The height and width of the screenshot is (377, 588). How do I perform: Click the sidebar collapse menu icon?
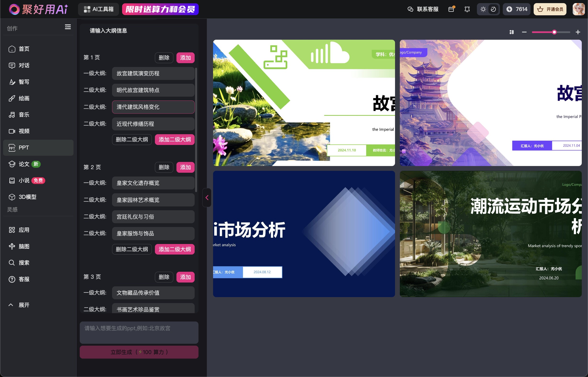(x=68, y=27)
